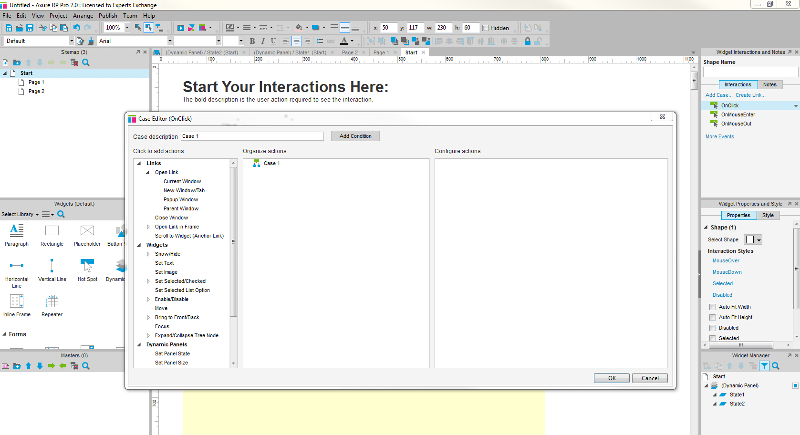Open the File menu

click(x=7, y=16)
